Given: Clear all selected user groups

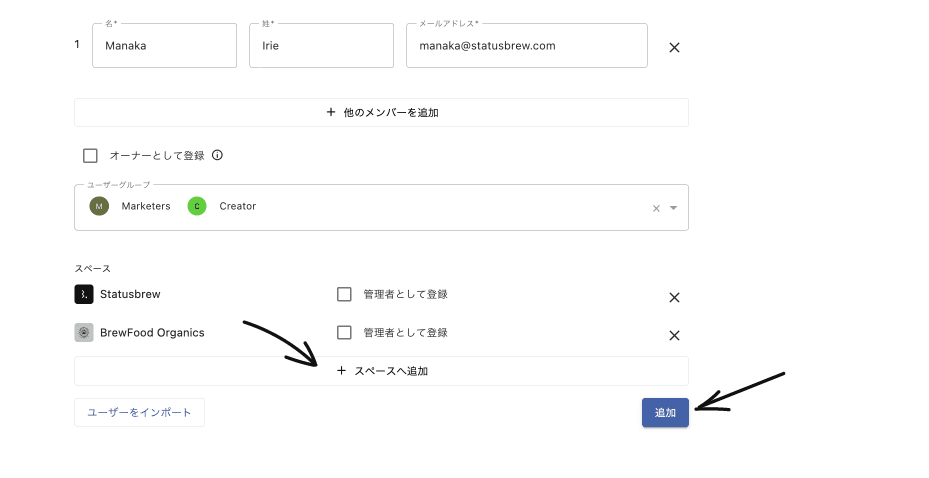Looking at the screenshot, I should 656,208.
